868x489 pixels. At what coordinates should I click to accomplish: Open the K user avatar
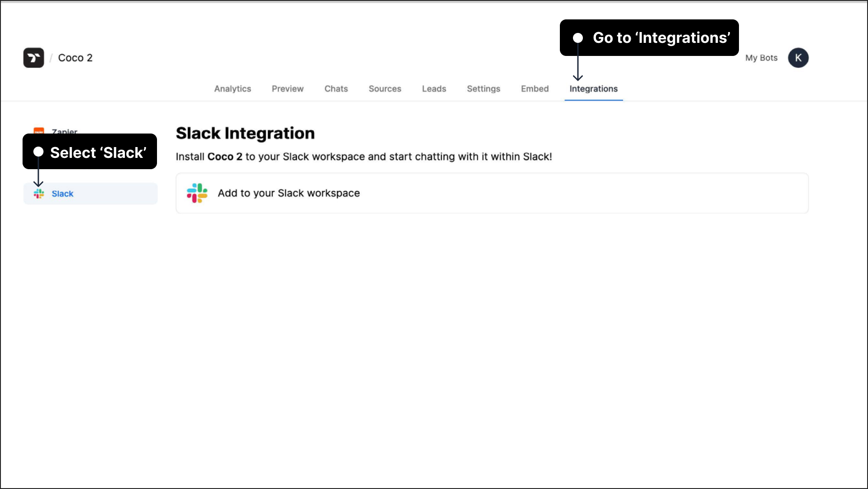798,58
